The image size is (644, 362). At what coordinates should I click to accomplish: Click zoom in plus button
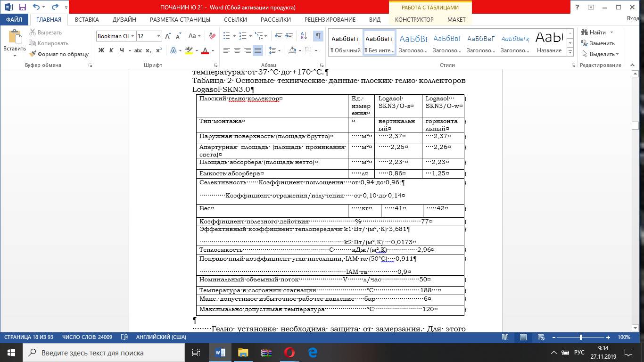[608, 337]
